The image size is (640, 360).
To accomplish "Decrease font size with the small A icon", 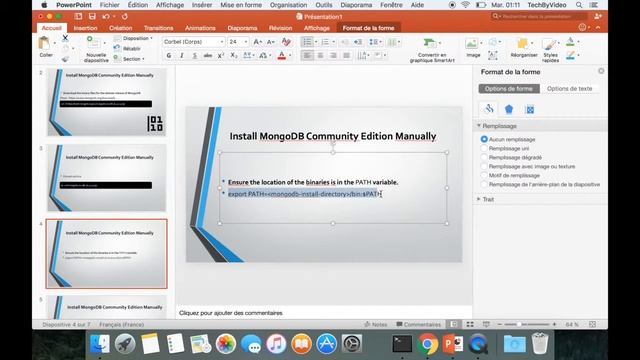I will (271, 42).
